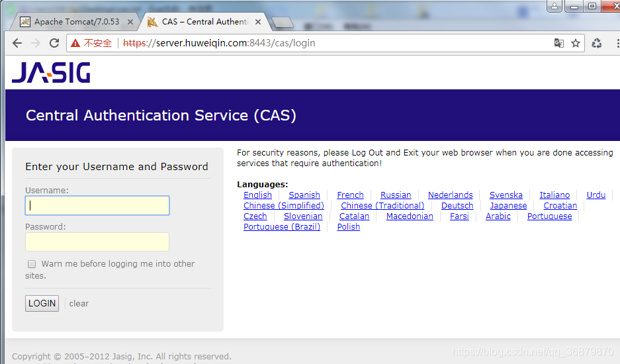Click the recycle extension icon
This screenshot has width=620, height=364.
[596, 43]
